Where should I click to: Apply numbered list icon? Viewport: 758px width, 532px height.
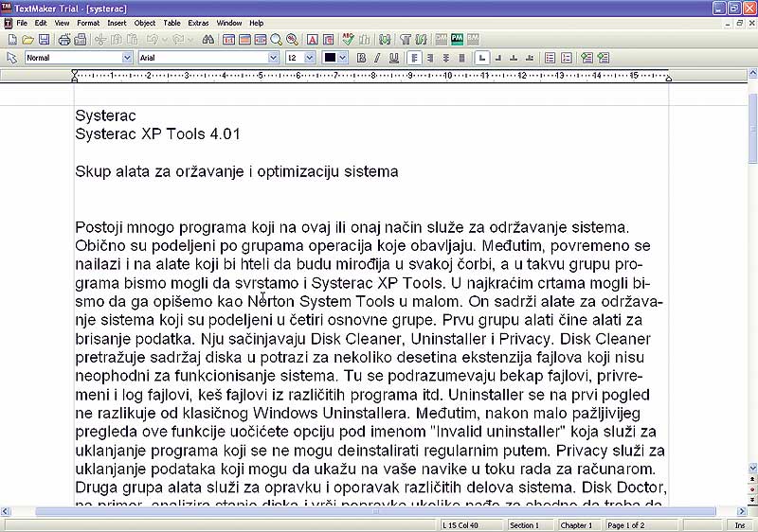(x=566, y=58)
